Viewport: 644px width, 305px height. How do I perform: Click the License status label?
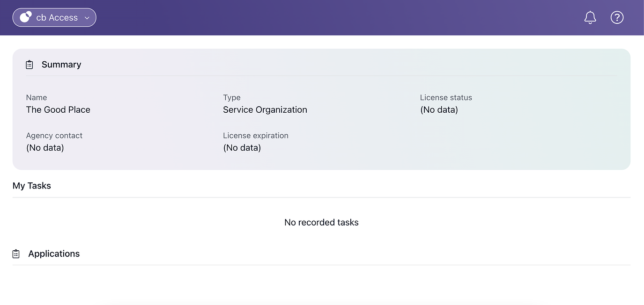[446, 97]
